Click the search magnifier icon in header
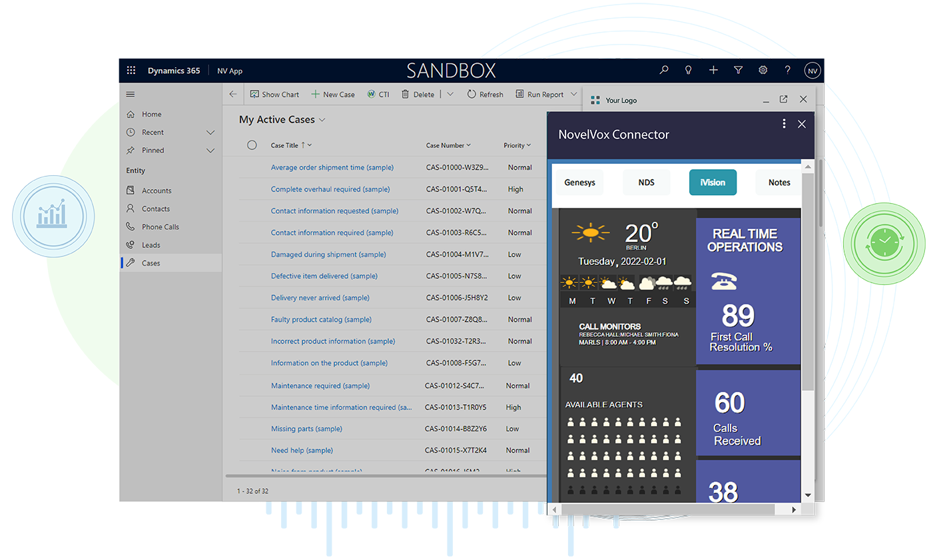This screenshot has width=943, height=560. [x=664, y=70]
